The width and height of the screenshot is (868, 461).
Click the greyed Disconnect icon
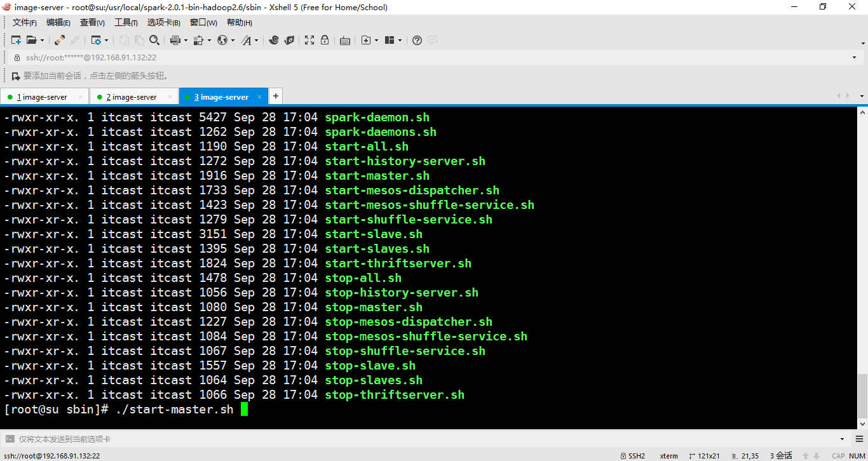(74, 40)
